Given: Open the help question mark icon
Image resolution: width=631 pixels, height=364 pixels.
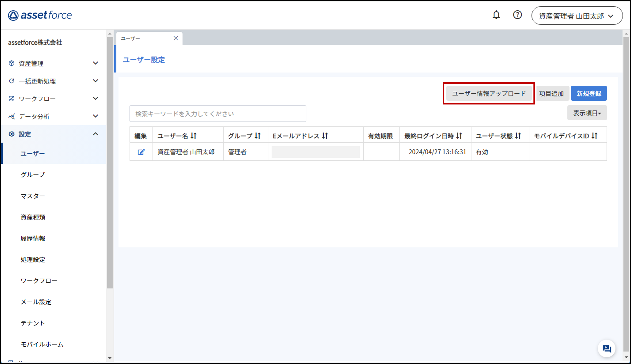Looking at the screenshot, I should tap(517, 15).
